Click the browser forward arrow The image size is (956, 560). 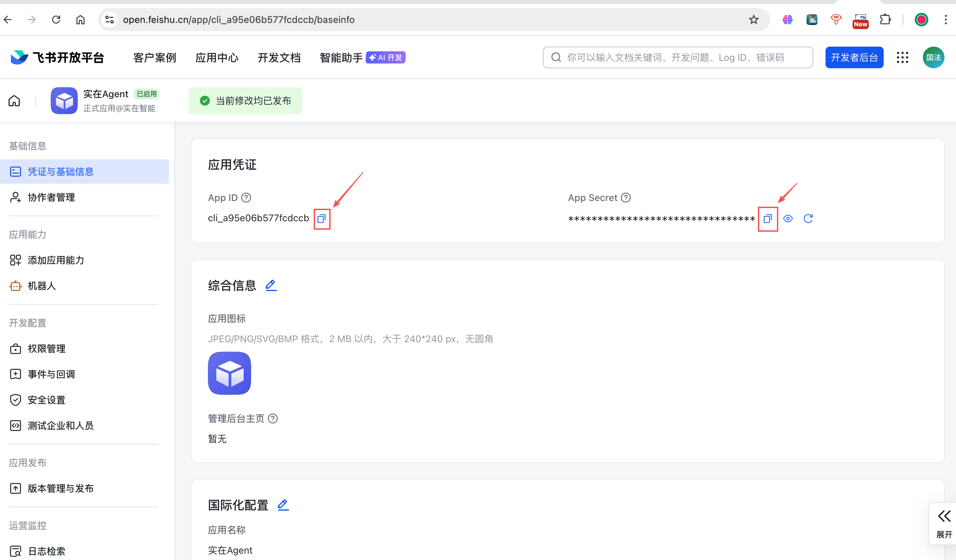click(x=32, y=19)
